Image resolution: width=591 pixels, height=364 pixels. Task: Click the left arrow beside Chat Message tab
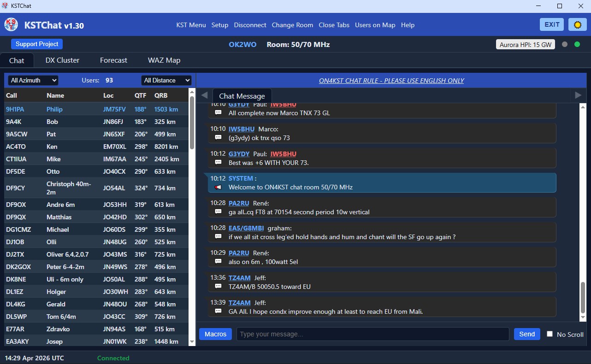click(x=205, y=95)
